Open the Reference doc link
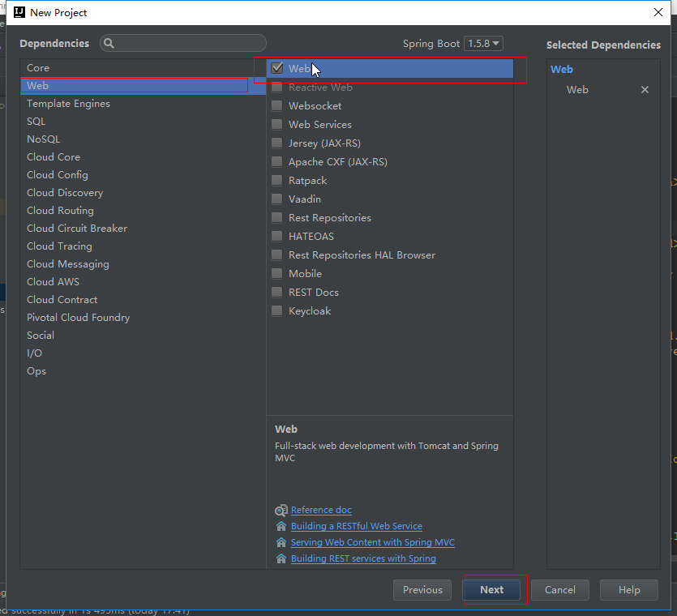The image size is (677, 616). pos(321,510)
